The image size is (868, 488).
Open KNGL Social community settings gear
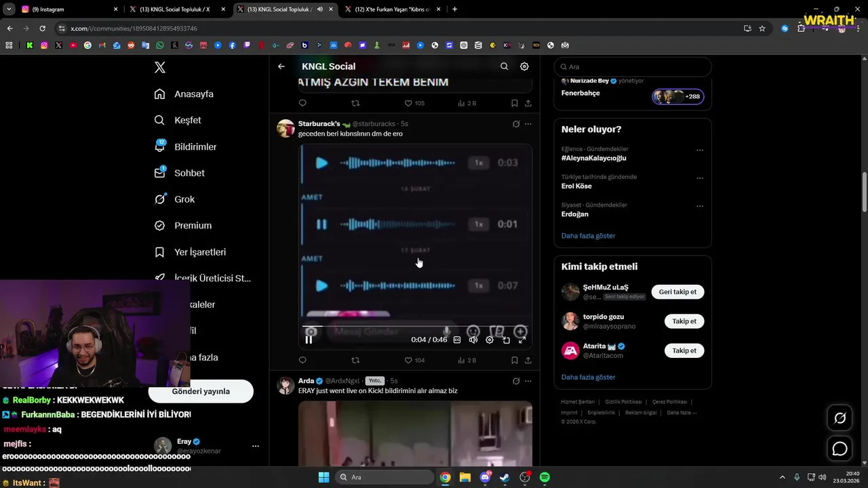[x=524, y=66]
